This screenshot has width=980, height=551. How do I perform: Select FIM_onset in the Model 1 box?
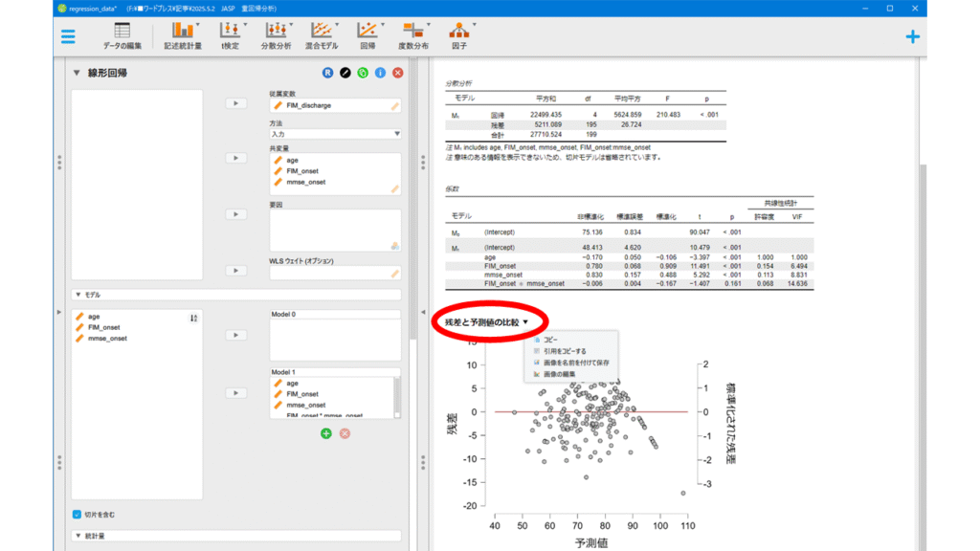pos(301,394)
